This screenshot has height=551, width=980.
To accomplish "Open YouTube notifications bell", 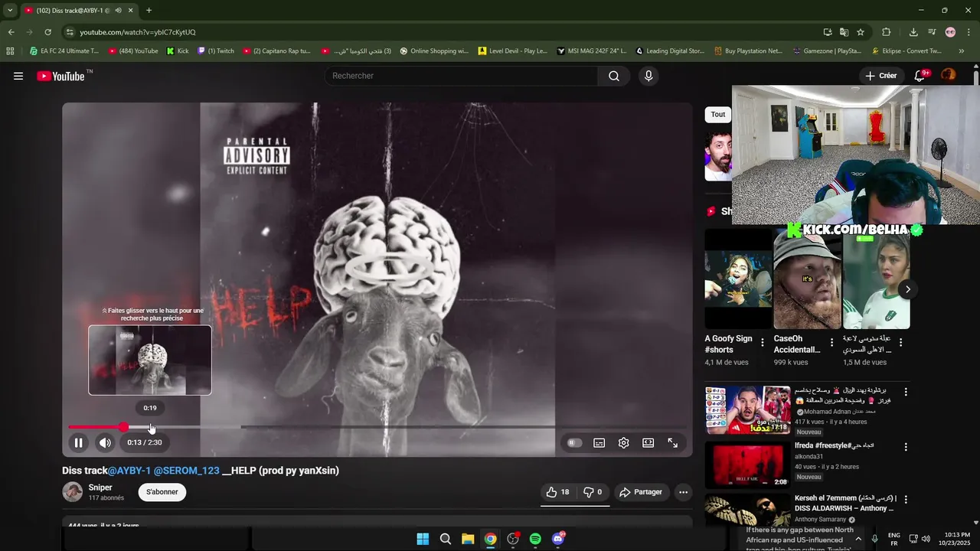I will click(920, 76).
